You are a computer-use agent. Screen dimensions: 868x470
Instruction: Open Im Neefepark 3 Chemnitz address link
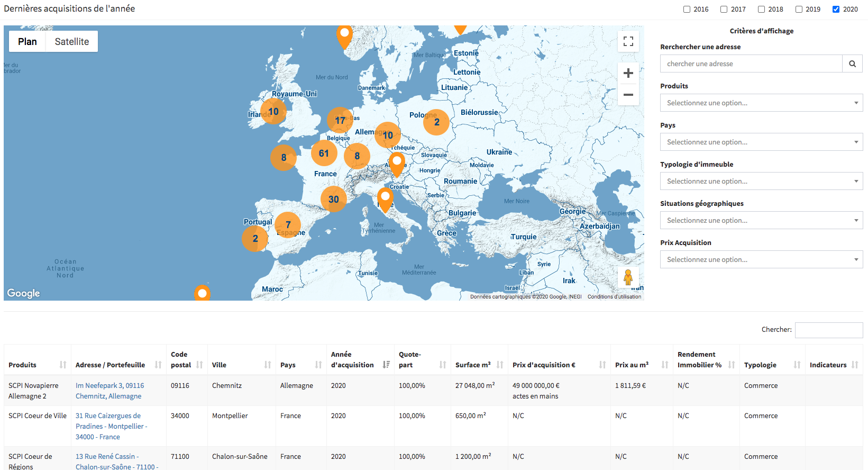(x=109, y=391)
